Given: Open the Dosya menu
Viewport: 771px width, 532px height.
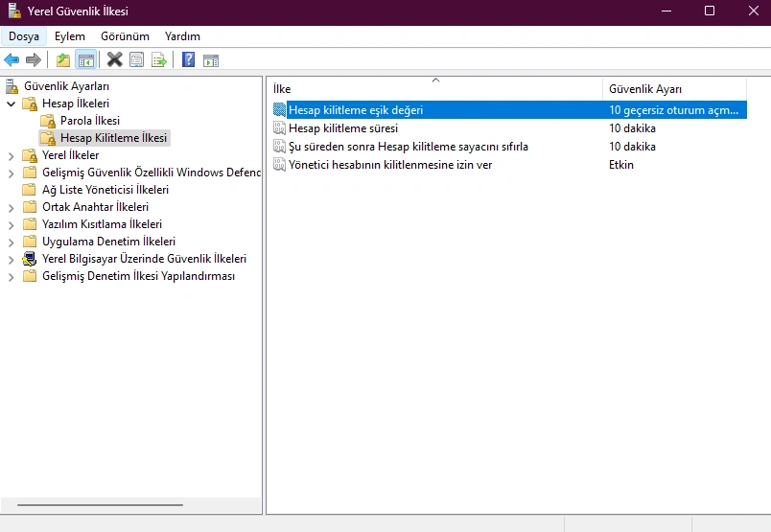Looking at the screenshot, I should 24,36.
